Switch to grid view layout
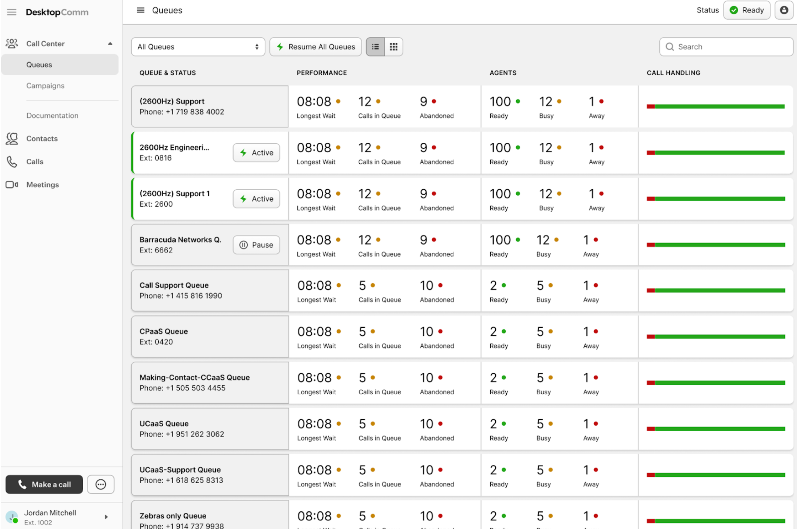Viewport: 797px width, 532px height. point(393,47)
